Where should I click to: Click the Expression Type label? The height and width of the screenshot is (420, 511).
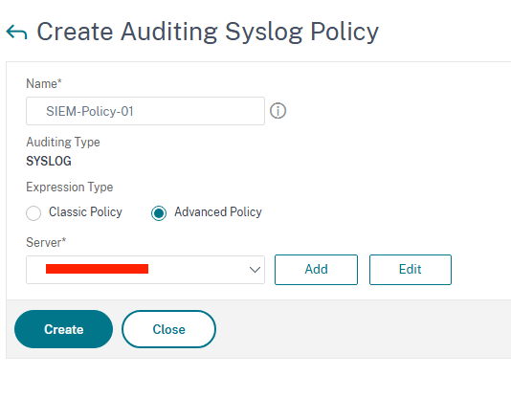click(70, 188)
